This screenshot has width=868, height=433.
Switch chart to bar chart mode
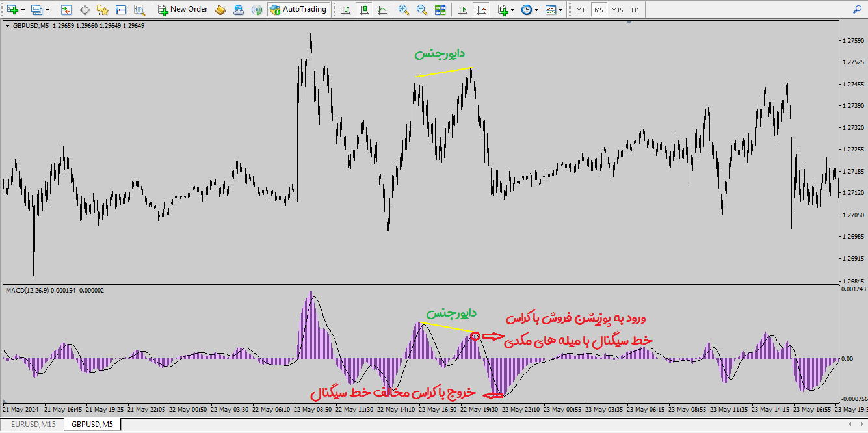pyautogui.click(x=345, y=10)
